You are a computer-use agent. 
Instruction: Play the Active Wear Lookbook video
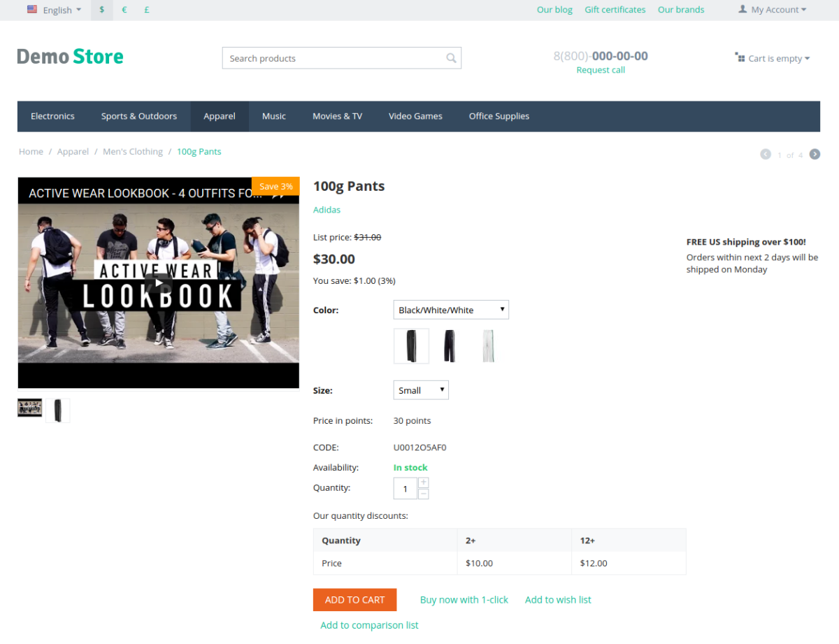(159, 283)
